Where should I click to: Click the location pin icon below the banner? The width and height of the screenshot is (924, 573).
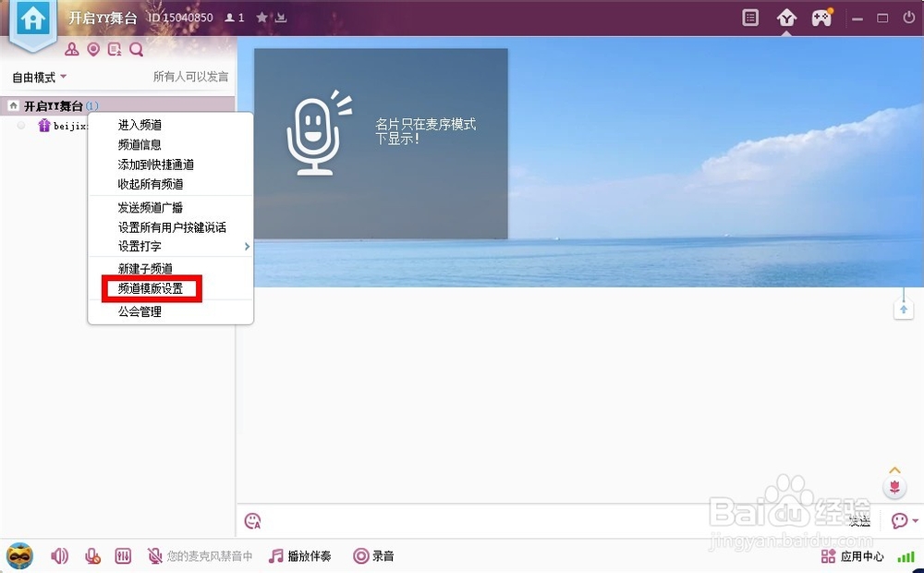[x=95, y=49]
